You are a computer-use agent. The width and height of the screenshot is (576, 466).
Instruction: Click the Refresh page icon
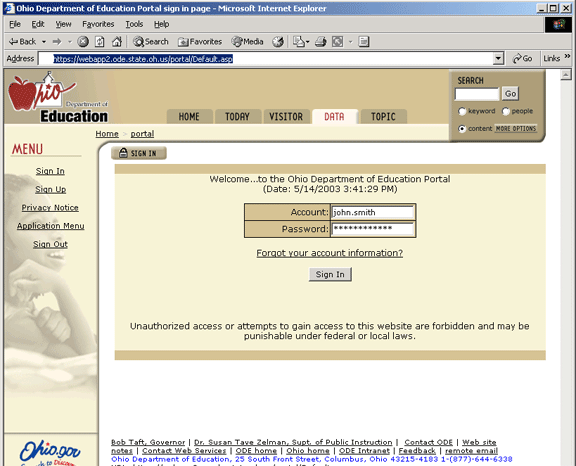click(x=100, y=42)
